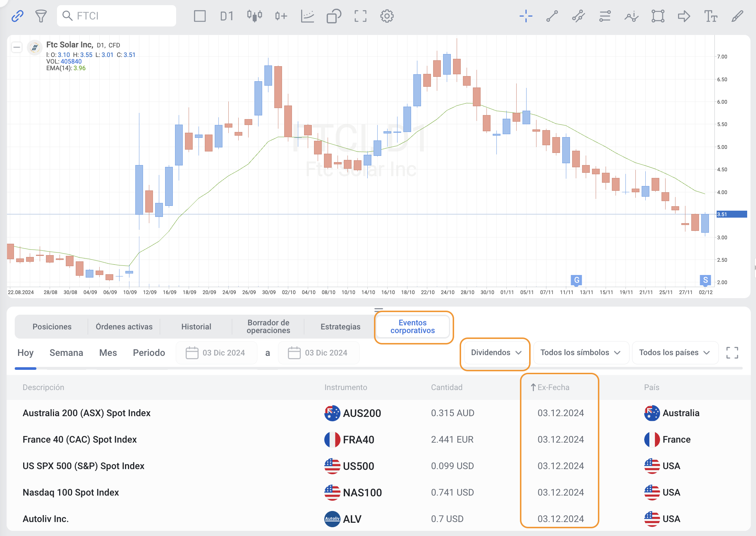Select the trend line drawing tool
756x536 pixels.
click(x=552, y=16)
